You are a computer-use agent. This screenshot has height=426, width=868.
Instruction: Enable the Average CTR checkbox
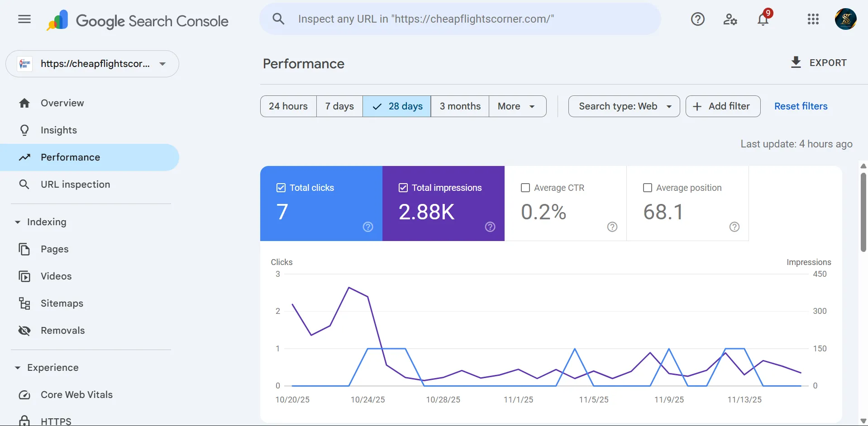point(525,188)
